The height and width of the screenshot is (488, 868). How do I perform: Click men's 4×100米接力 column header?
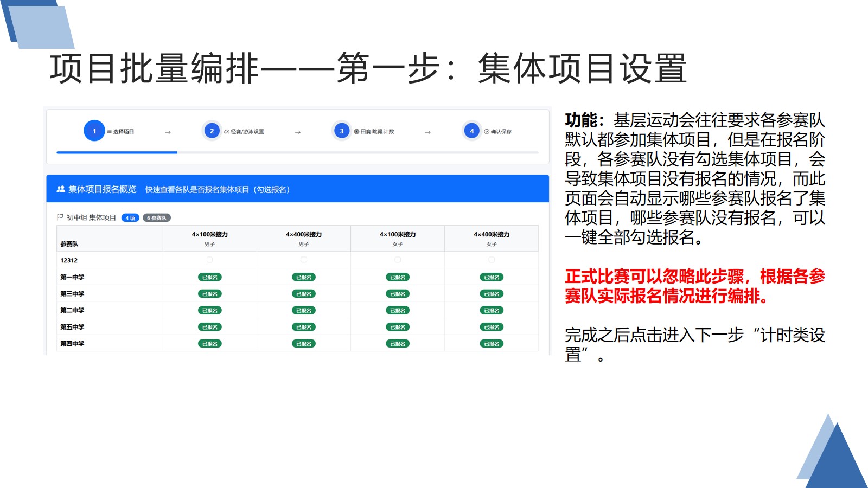click(x=209, y=239)
